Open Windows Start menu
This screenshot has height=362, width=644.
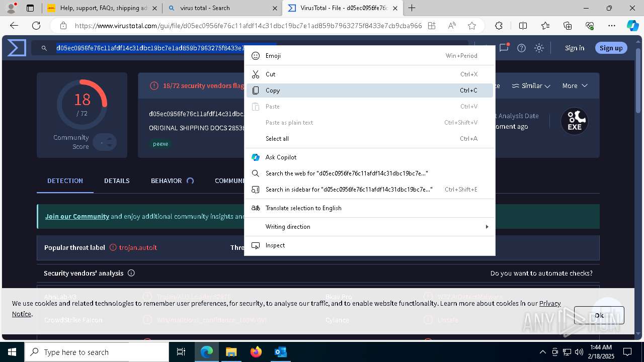coord(12,352)
